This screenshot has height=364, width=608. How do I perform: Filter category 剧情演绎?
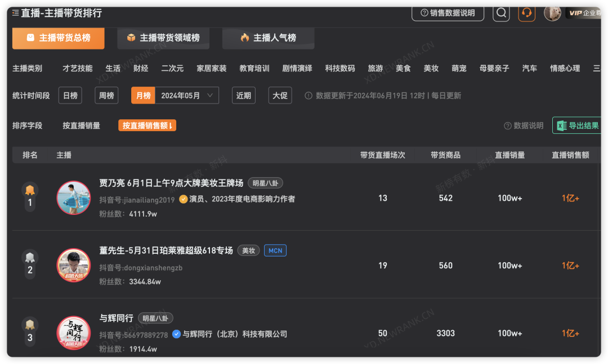[297, 69]
